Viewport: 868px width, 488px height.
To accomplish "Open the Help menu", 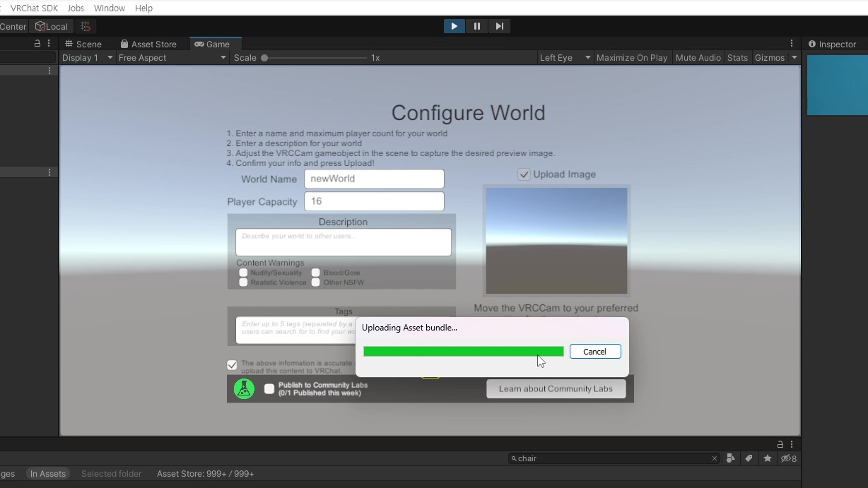I will pos(143,8).
